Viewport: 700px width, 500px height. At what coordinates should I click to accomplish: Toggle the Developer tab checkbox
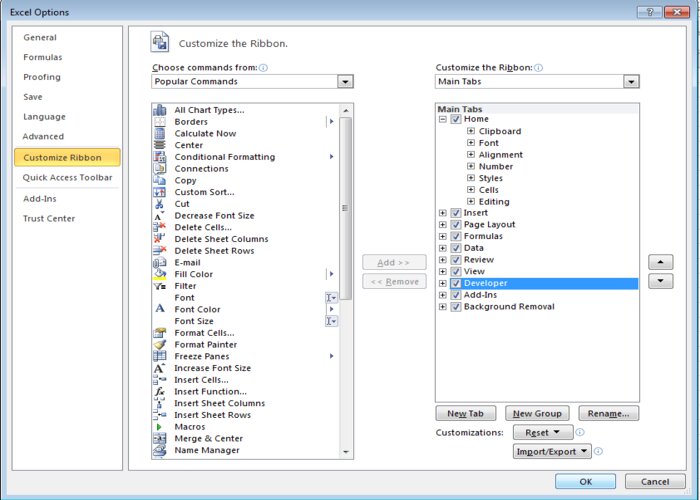click(456, 283)
